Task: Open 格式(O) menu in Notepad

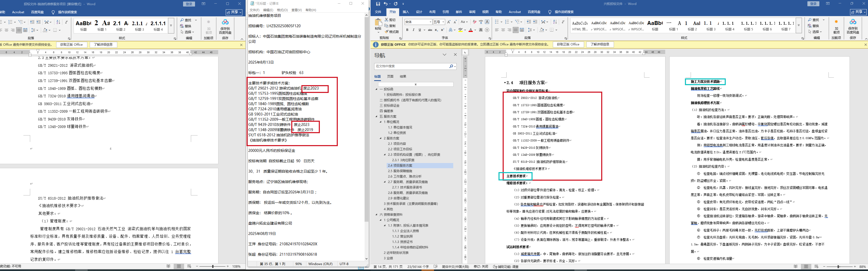Action: pos(282,10)
